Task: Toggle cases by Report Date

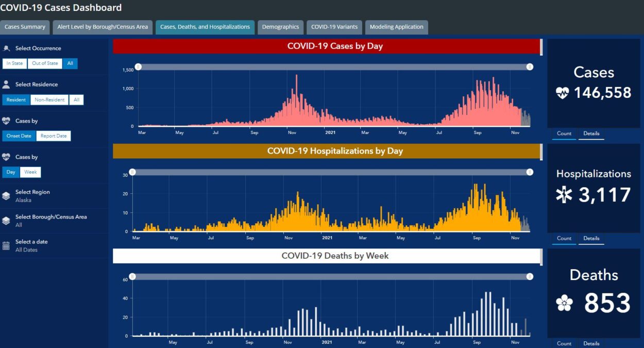Action: point(54,136)
